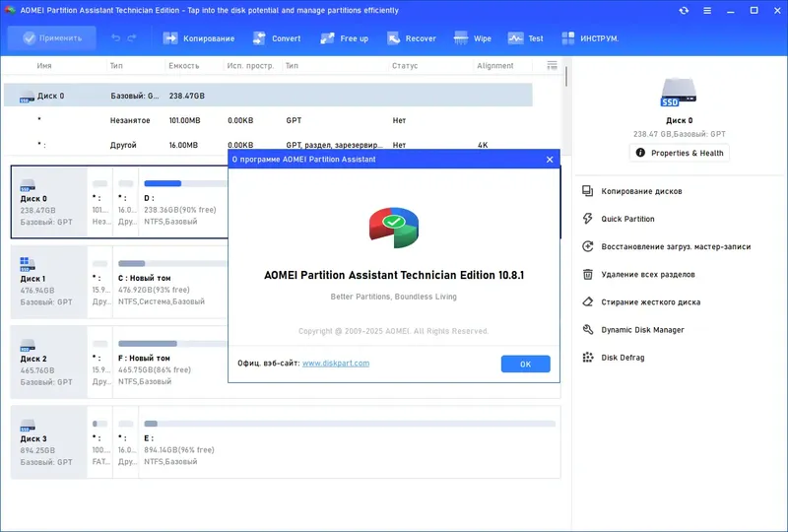
Task: Select partition D: 238.36GB on Disk 0
Action: (184, 202)
